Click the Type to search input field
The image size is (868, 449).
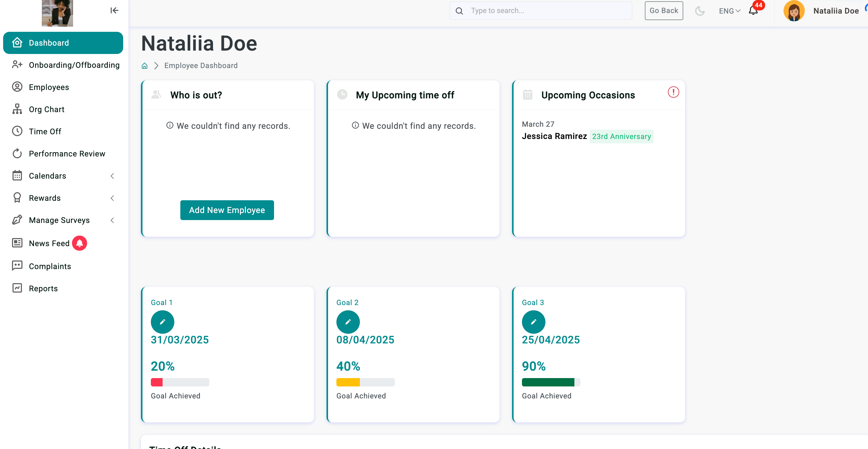[541, 11]
